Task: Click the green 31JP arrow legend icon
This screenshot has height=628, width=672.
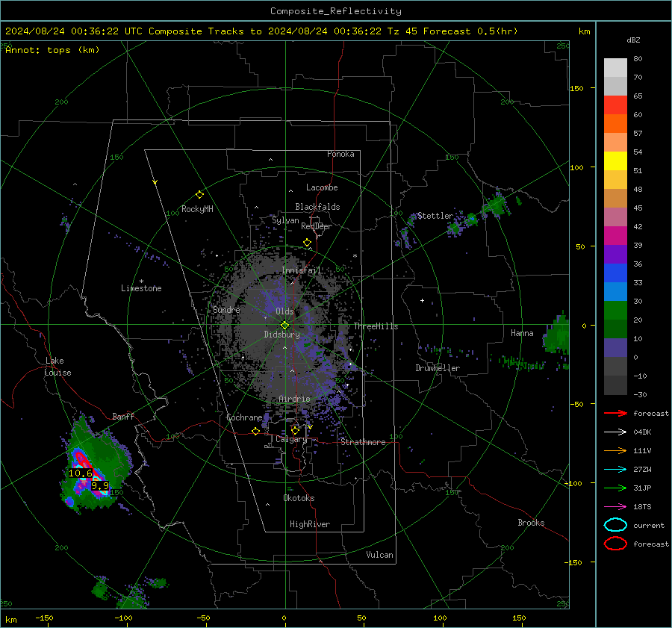Action: tap(615, 488)
